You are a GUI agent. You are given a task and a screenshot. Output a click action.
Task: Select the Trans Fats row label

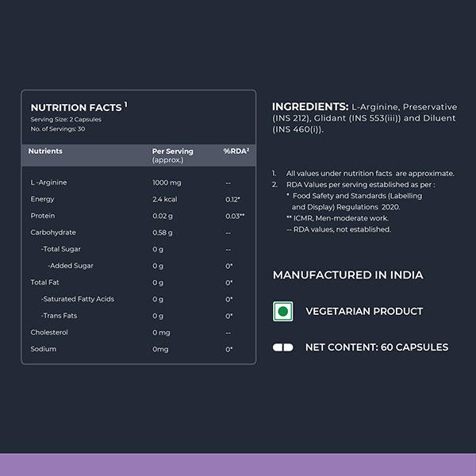pyautogui.click(x=59, y=316)
